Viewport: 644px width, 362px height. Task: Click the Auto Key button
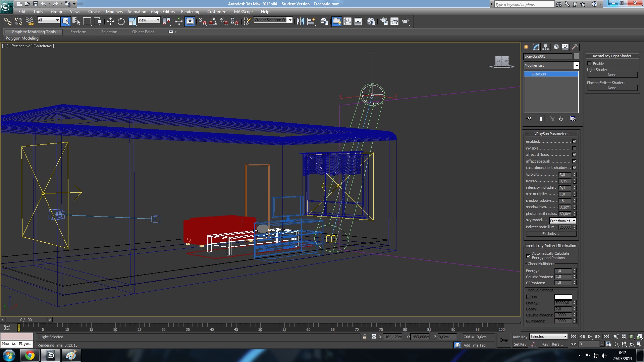tap(520, 337)
